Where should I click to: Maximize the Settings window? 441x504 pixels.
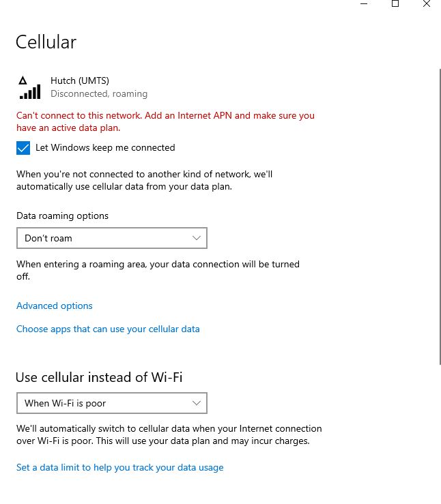395,4
